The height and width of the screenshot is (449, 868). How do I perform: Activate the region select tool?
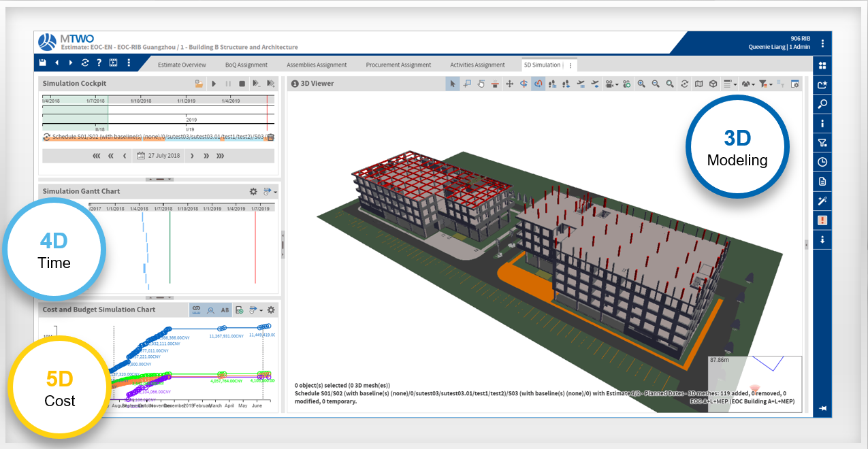tap(467, 84)
